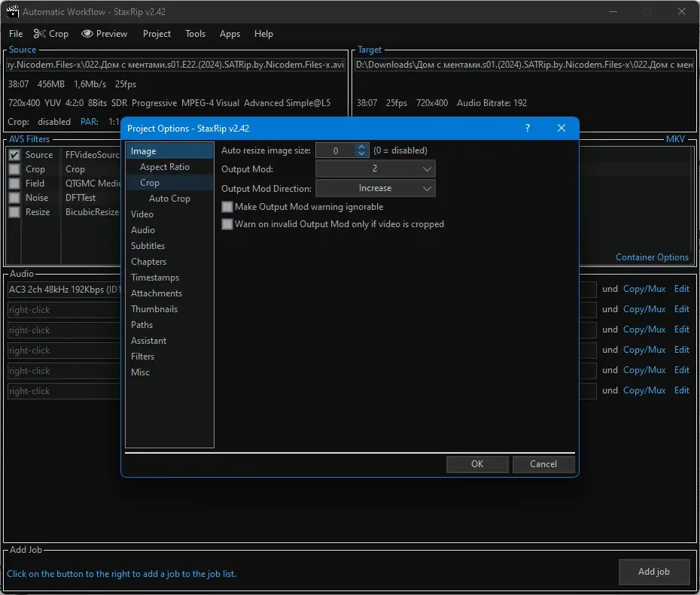Select Aspect Ratio in options tree

tap(165, 167)
